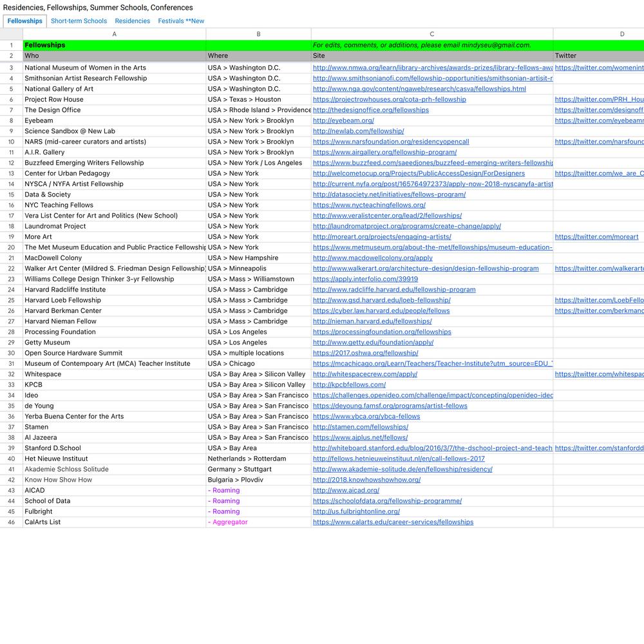Open the Short-term Schools sheet tab
The width and height of the screenshot is (644, 644).
(79, 21)
